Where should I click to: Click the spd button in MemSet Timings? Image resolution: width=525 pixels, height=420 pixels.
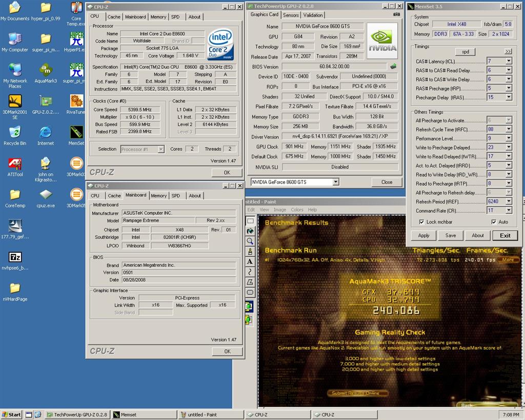(x=466, y=52)
